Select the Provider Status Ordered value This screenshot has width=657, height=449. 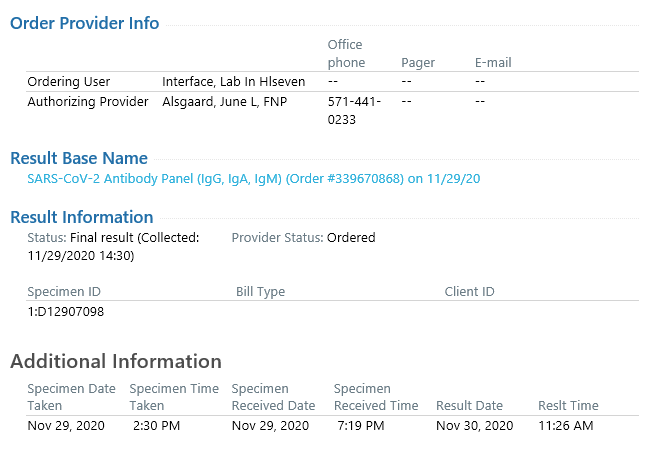pyautogui.click(x=351, y=237)
